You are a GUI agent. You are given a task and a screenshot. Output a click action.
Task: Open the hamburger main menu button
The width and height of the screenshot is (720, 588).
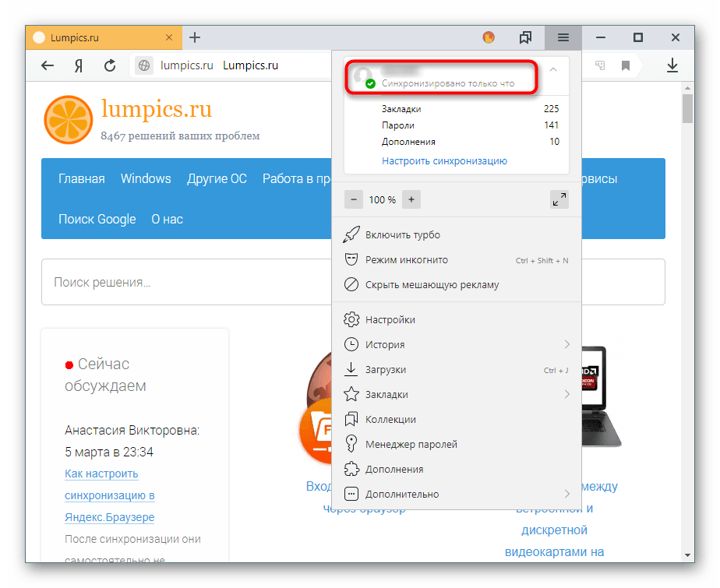[563, 37]
